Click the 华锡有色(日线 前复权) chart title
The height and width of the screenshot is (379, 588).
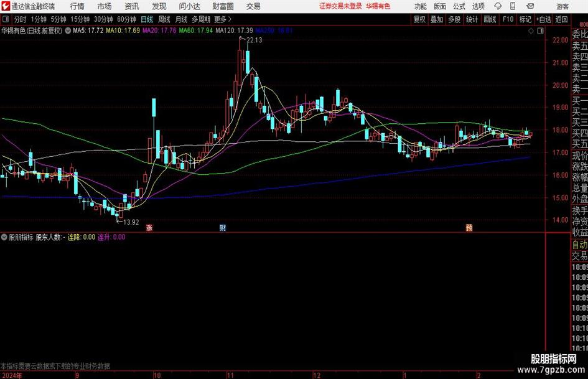pyautogui.click(x=32, y=30)
